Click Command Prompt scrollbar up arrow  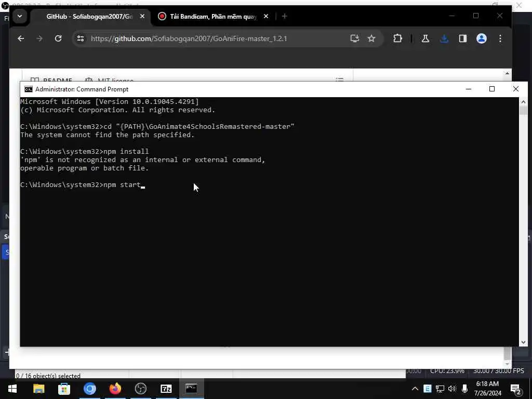523,101
